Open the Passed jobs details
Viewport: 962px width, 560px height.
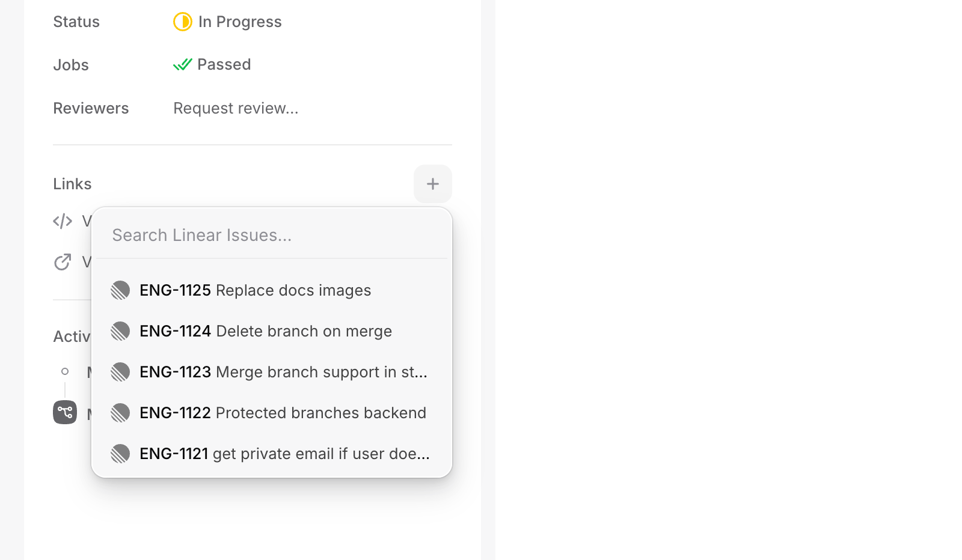coord(224,64)
